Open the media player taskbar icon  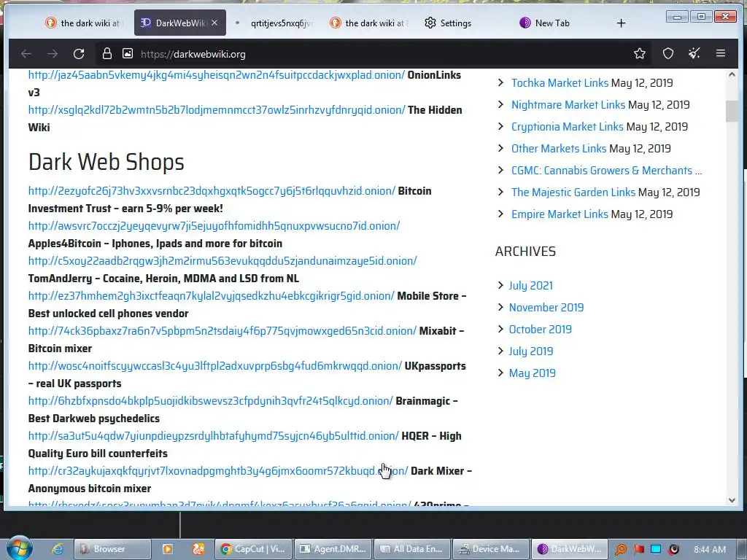168,549
